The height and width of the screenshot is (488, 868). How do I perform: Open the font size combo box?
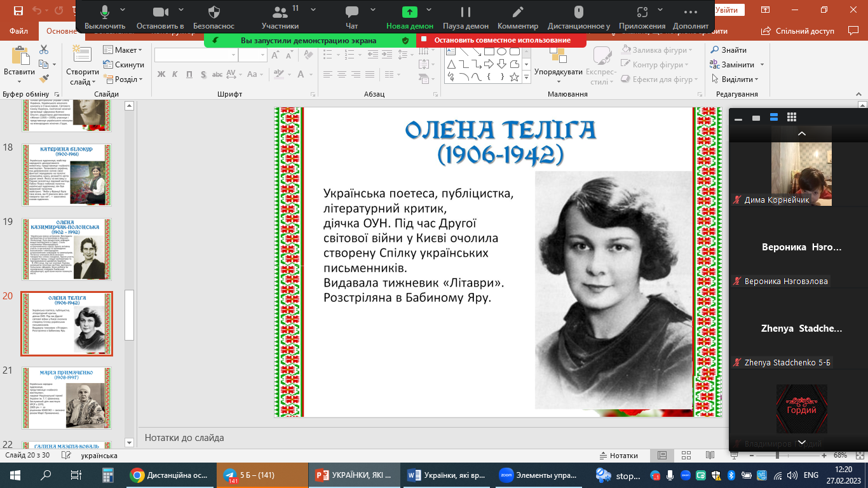(253, 55)
